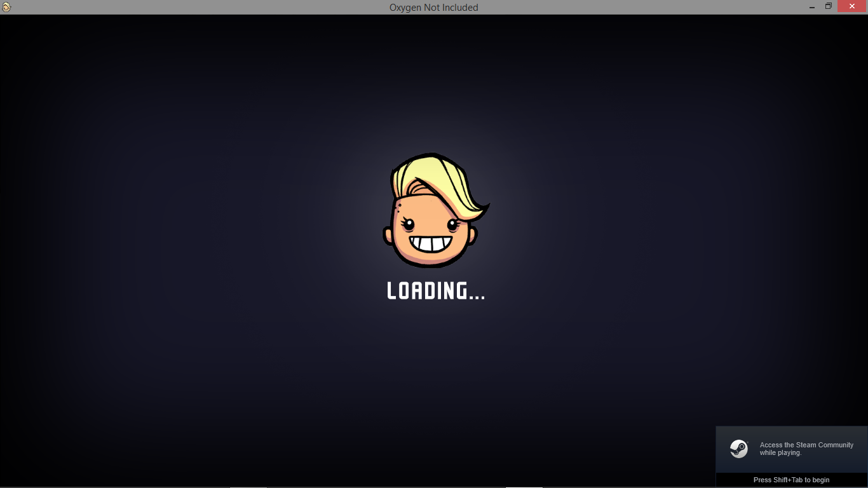Screen dimensions: 868x488
Task: Minimize the Oxygen Not Included window
Action: coord(812,7)
